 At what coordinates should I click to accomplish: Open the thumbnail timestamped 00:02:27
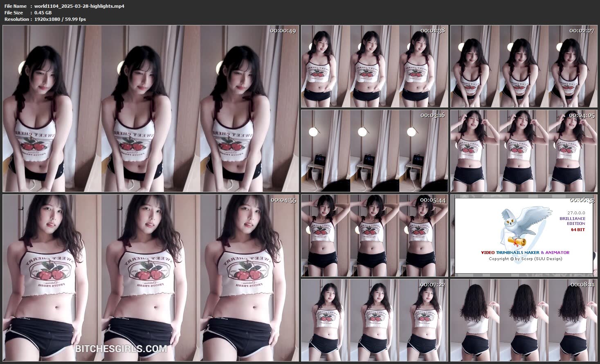(524, 67)
